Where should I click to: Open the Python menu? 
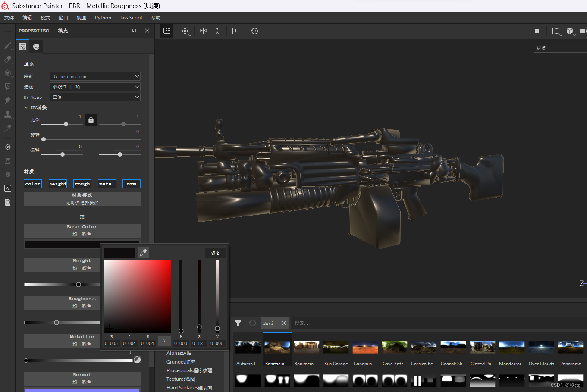click(x=103, y=18)
